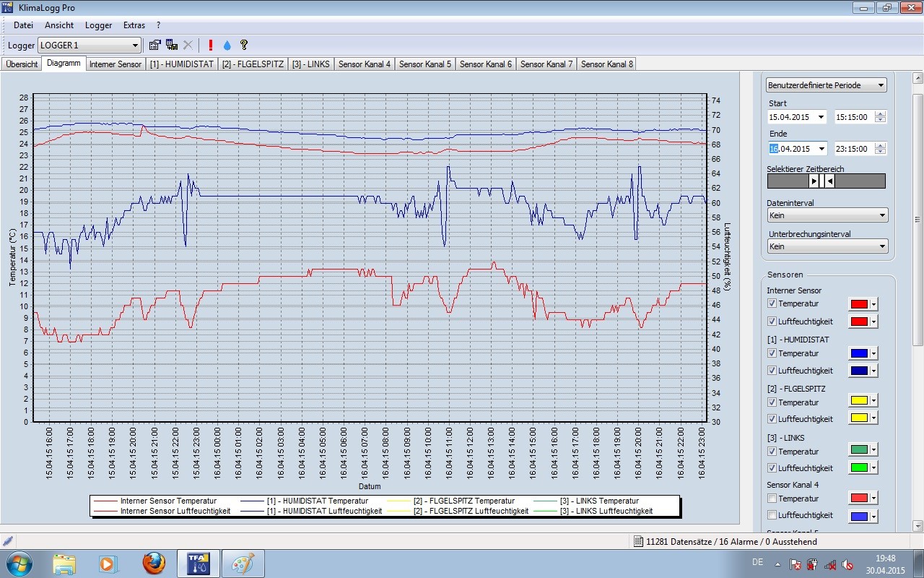
Task: Click the Selektierer Zeitbereich slider bar
Action: tap(826, 181)
